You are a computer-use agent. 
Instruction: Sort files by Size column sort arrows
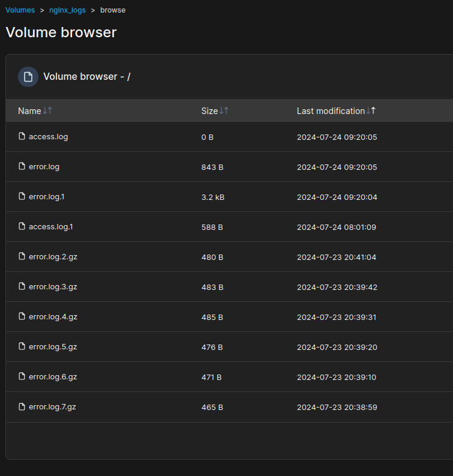[x=224, y=111]
